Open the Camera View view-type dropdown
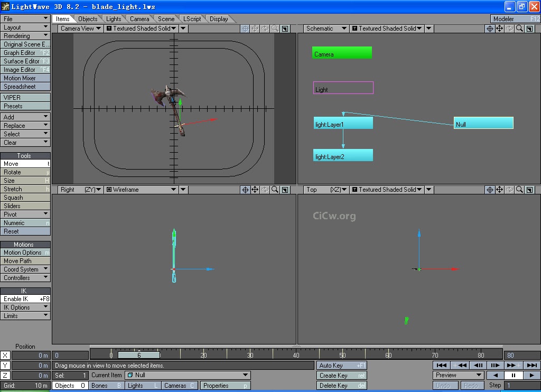The height and width of the screenshot is (392, 541). coord(80,29)
